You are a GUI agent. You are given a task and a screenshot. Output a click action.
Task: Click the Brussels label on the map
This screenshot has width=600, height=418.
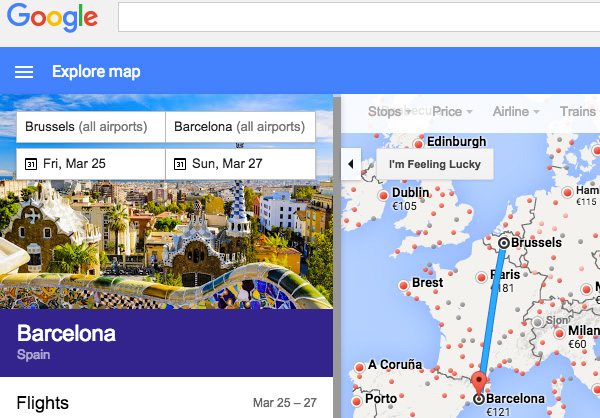point(536,243)
